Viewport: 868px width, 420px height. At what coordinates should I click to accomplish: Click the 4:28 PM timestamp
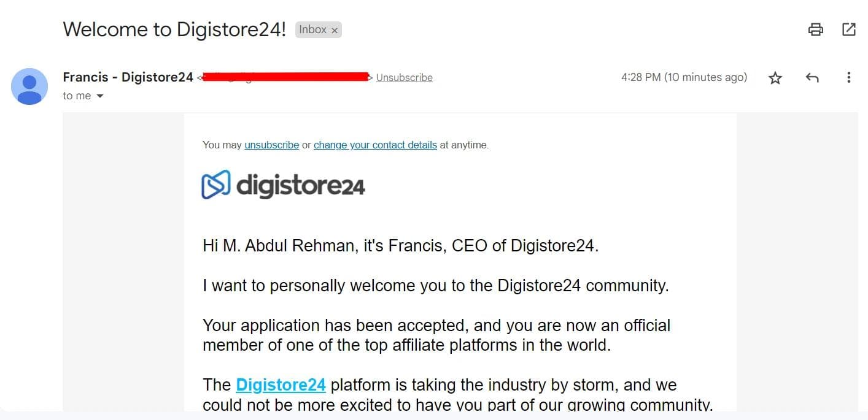pyautogui.click(x=684, y=77)
